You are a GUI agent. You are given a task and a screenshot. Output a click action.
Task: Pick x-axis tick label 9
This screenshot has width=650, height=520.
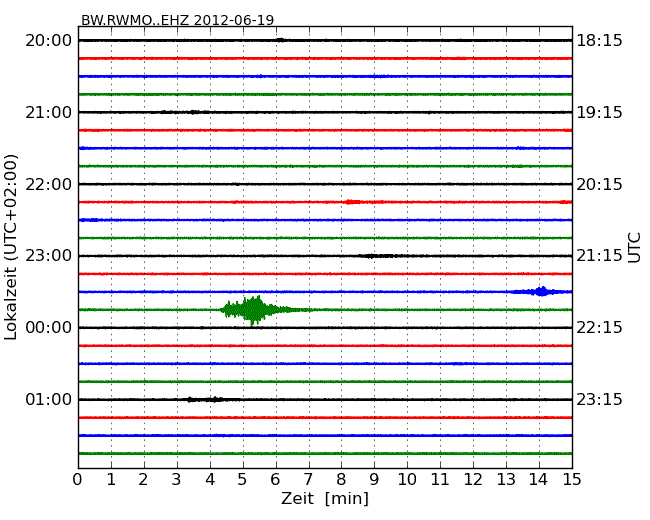(374, 479)
